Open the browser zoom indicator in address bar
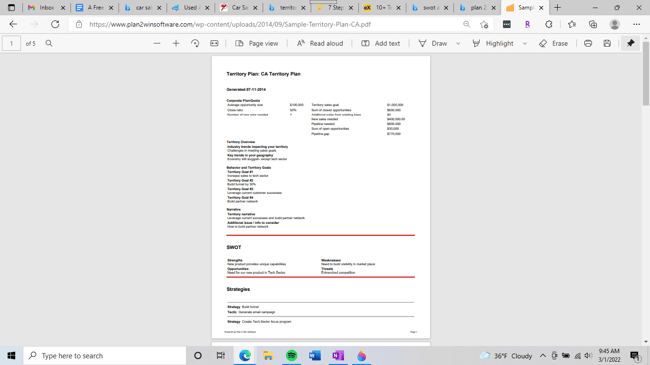The height and width of the screenshot is (365, 650). pyautogui.click(x=467, y=24)
